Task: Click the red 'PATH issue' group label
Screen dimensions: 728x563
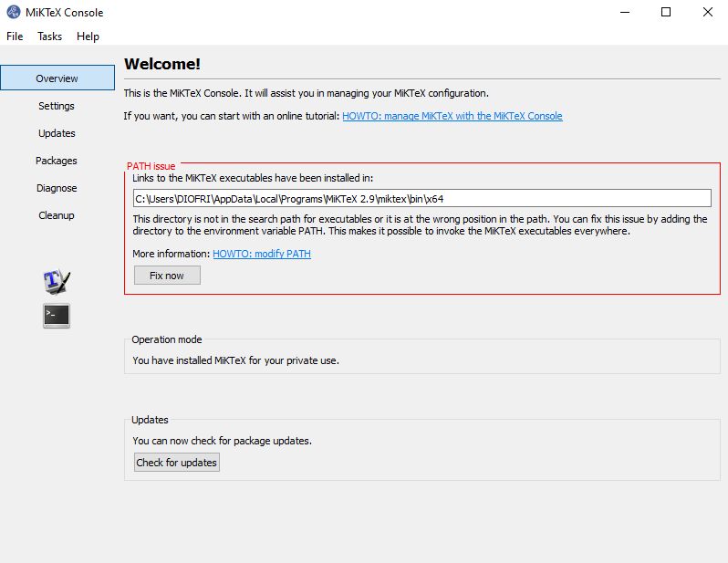Action: coord(151,166)
